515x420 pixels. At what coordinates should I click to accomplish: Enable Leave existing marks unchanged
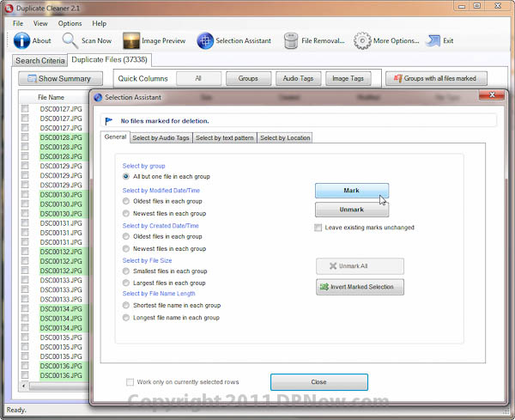pyautogui.click(x=318, y=228)
